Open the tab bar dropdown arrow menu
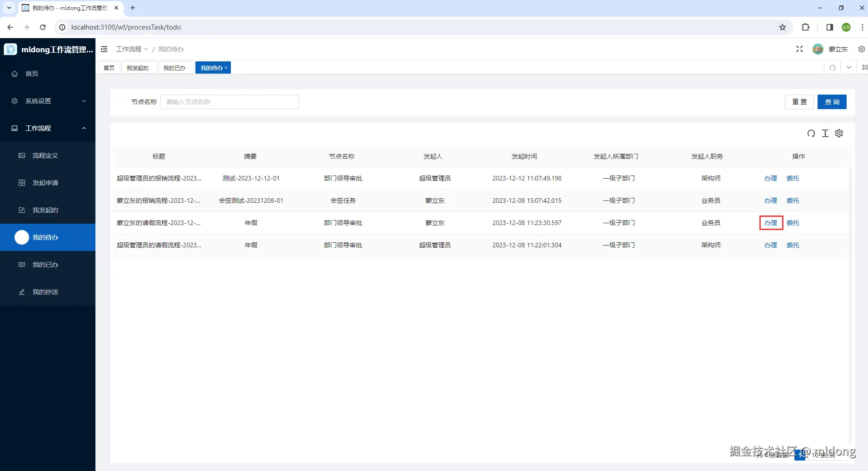This screenshot has width=868, height=471. click(848, 68)
